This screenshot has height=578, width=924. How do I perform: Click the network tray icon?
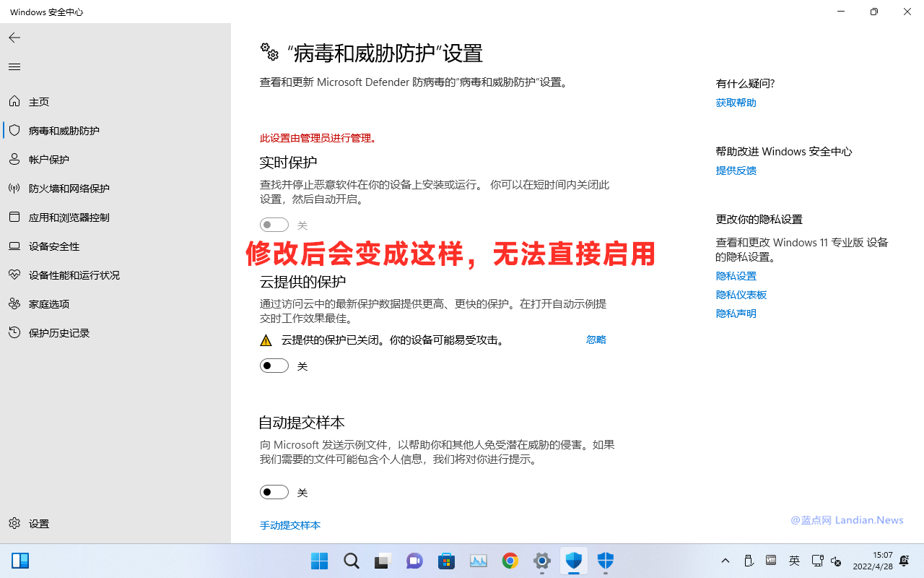pos(817,561)
